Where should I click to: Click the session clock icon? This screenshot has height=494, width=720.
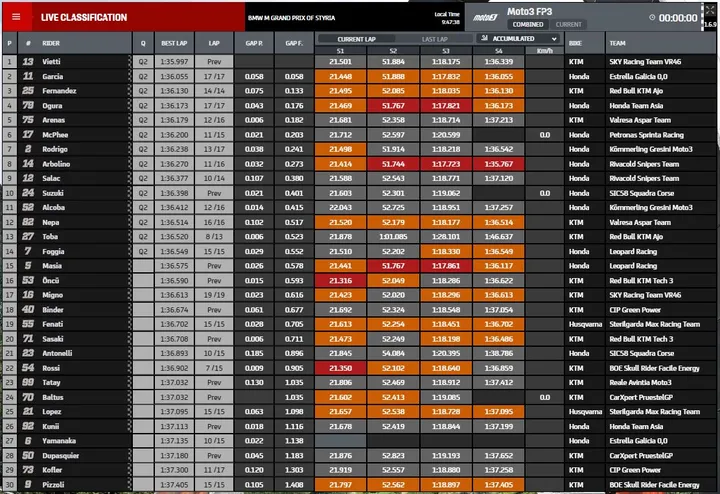pyautogui.click(x=652, y=17)
